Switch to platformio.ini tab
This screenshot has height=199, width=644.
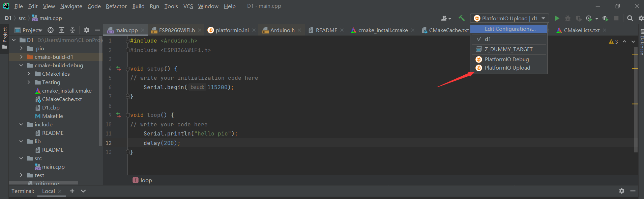[x=232, y=30]
